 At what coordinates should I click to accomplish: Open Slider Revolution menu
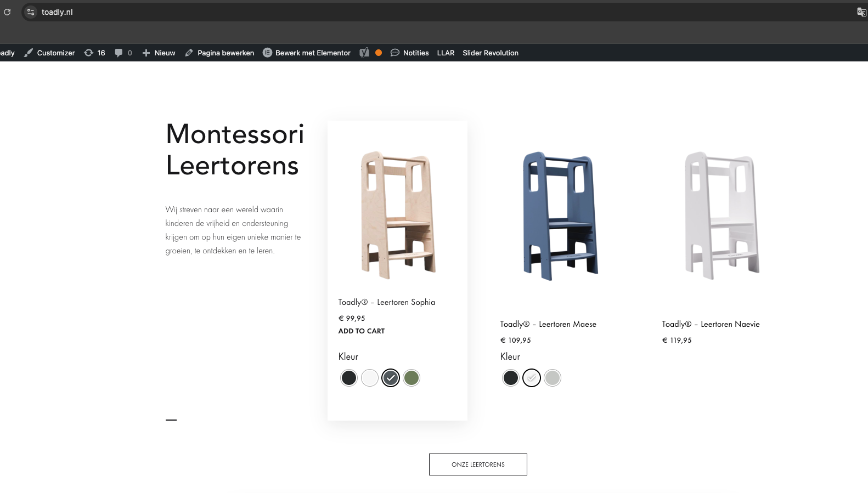point(491,53)
